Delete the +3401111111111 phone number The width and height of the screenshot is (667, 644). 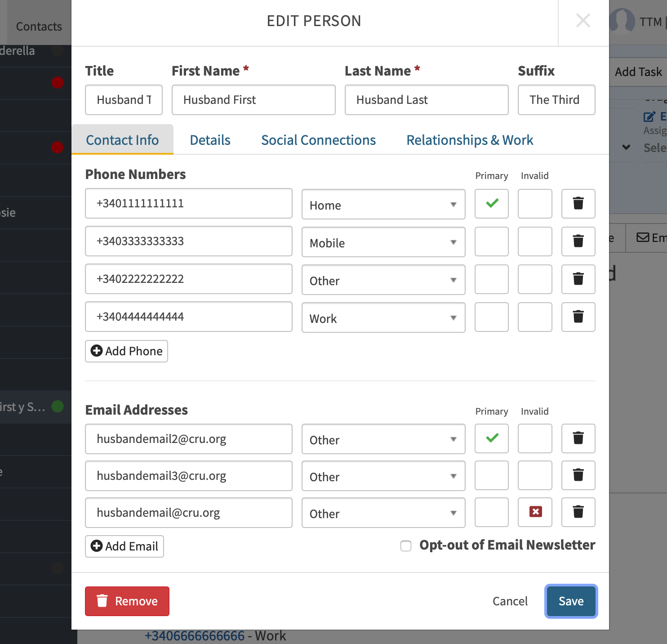[x=578, y=204]
